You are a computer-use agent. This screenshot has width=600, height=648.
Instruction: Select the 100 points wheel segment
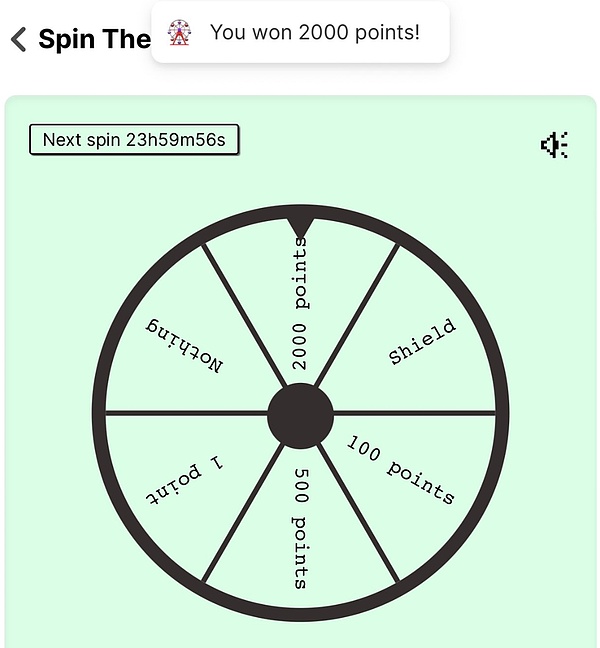[402, 470]
